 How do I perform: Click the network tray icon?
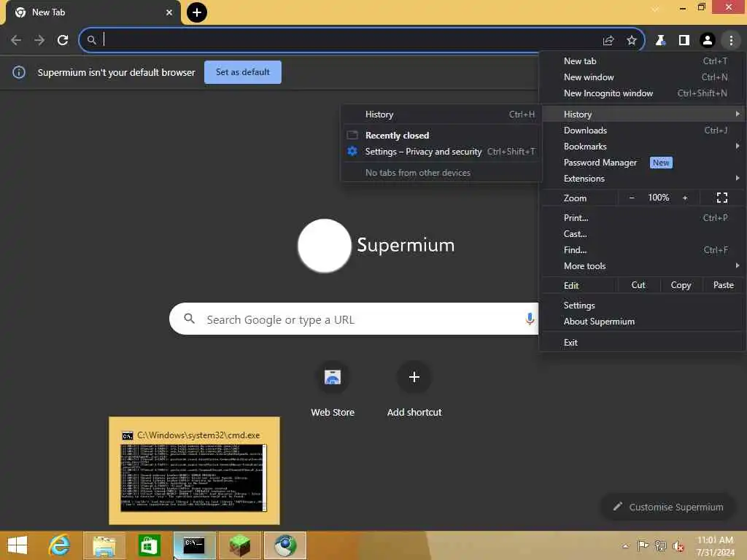661,546
